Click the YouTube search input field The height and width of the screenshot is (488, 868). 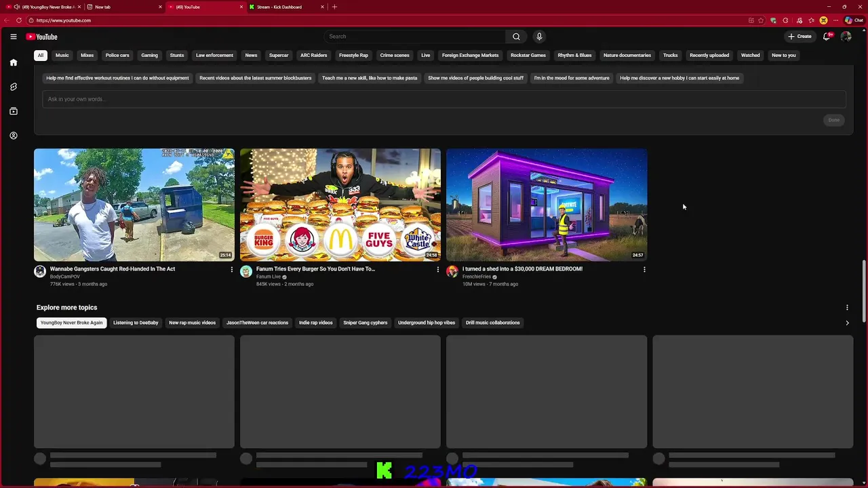[415, 37]
